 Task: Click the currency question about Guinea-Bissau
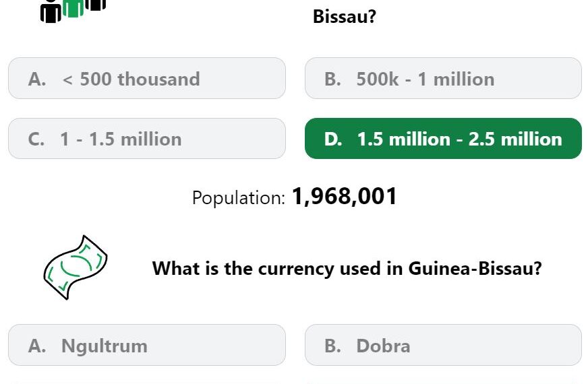[x=347, y=268]
